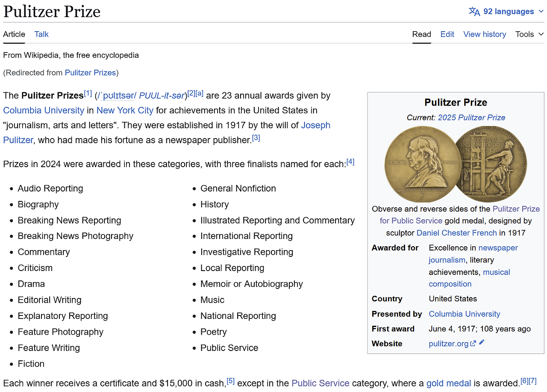Click the Biography list item
This screenshot has height=392, width=547.
[x=38, y=204]
